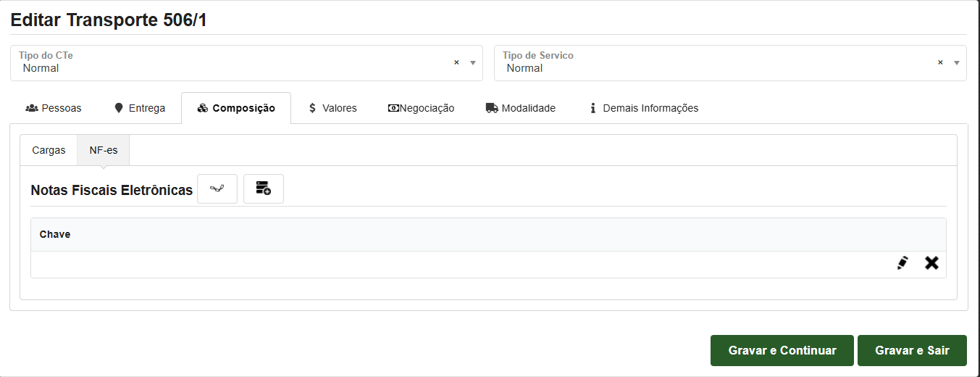Edit the NF-e row with pencil icon
Image resolution: width=980 pixels, height=377 pixels.
coord(902,263)
